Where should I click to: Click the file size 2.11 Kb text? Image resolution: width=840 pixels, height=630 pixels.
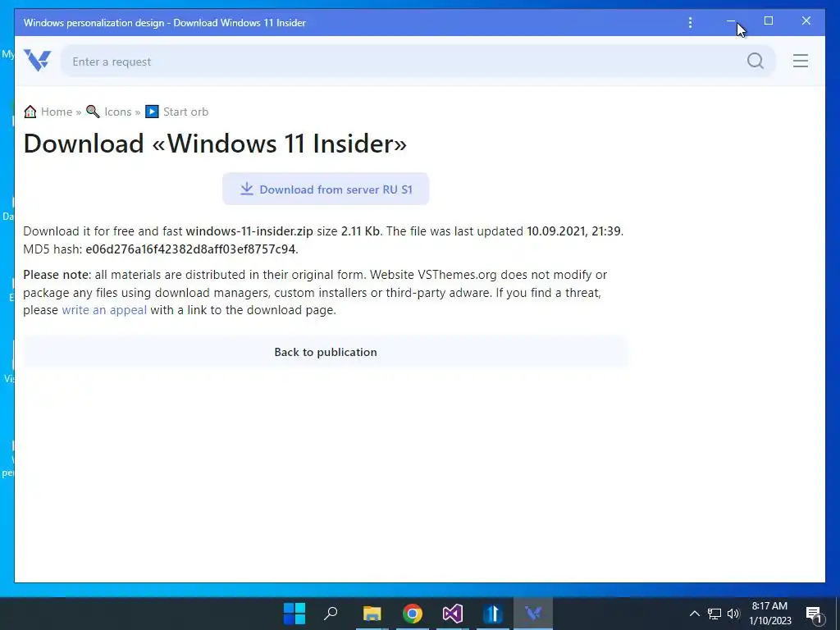(x=361, y=231)
